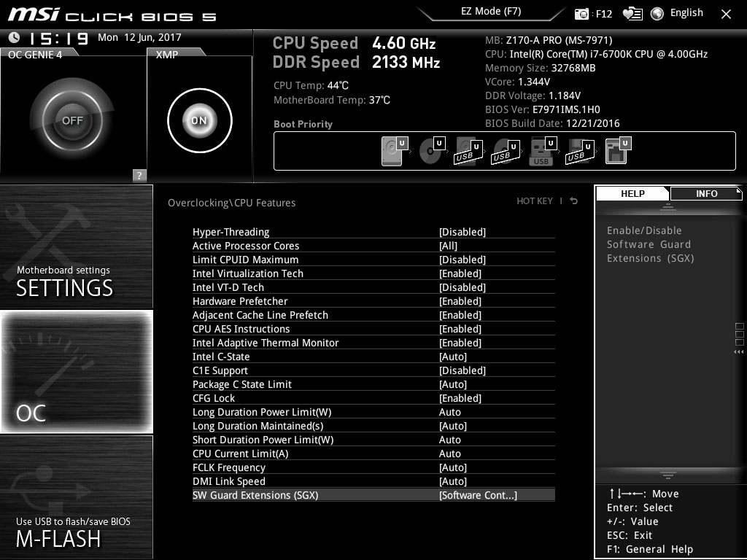Click the 'SW Guard Extensions (SGX)' label
Screen dimensions: 747x560
click(255, 495)
